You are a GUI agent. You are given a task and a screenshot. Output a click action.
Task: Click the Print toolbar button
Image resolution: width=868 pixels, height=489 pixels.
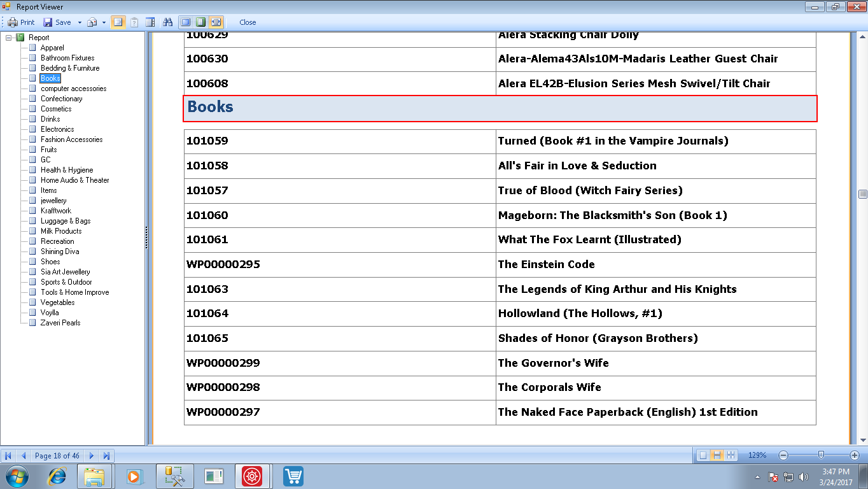pos(22,22)
